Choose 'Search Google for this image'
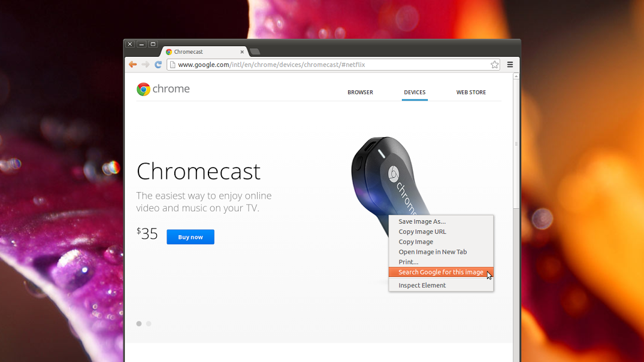The image size is (644, 362). 441,272
